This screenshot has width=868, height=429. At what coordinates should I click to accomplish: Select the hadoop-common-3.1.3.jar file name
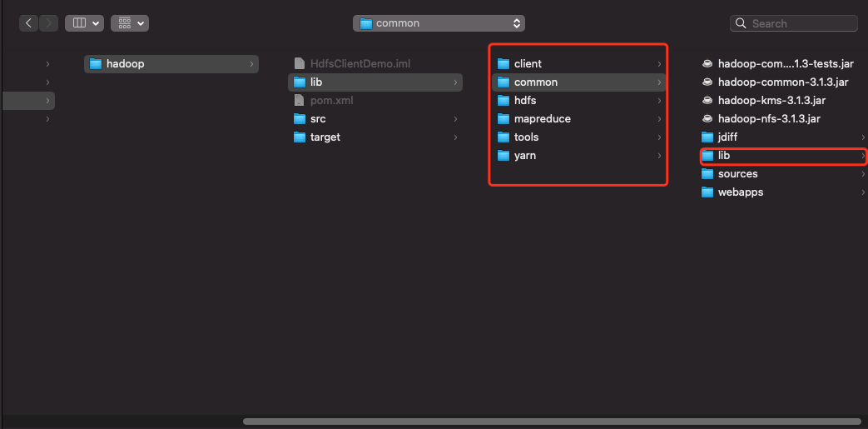point(783,82)
